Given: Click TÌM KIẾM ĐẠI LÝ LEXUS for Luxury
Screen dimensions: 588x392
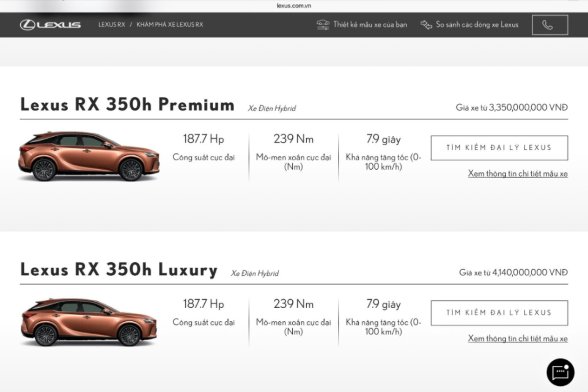Looking at the screenshot, I should pos(499,313).
